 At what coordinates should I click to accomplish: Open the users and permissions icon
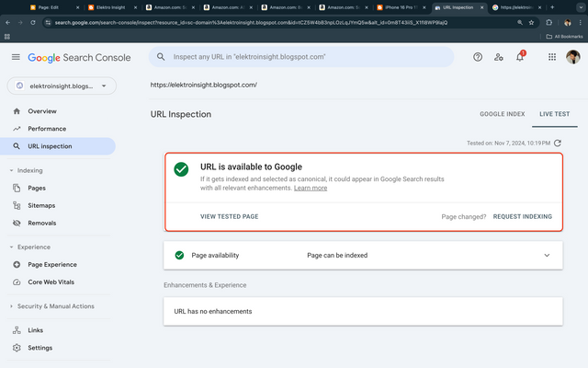point(498,57)
